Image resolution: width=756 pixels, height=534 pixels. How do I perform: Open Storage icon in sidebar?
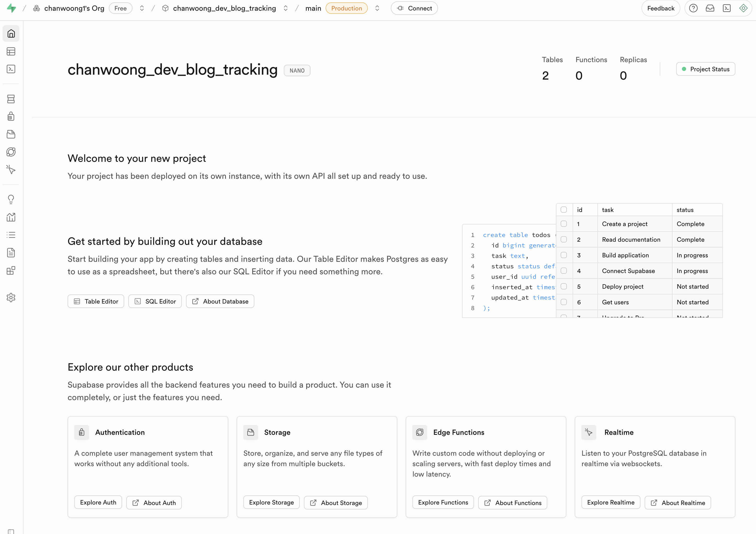11,134
